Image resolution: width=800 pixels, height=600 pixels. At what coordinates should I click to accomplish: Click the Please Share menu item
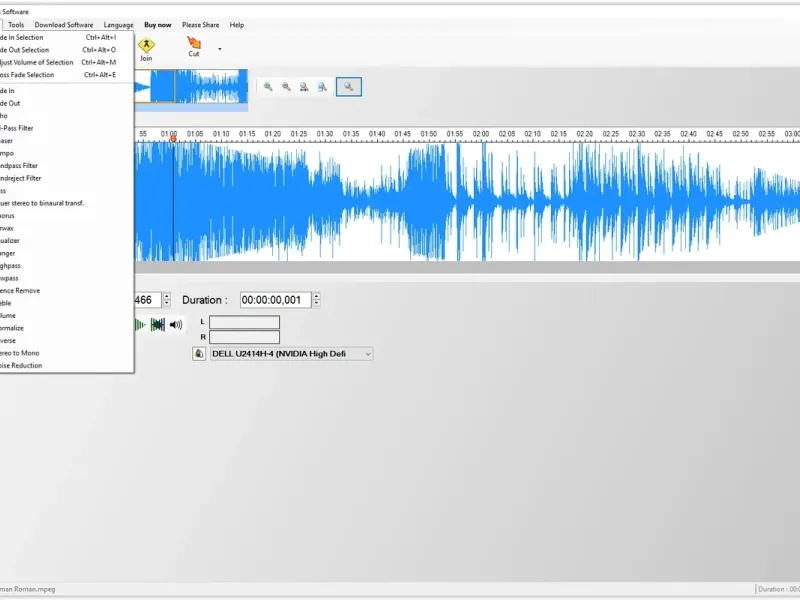[x=201, y=24]
